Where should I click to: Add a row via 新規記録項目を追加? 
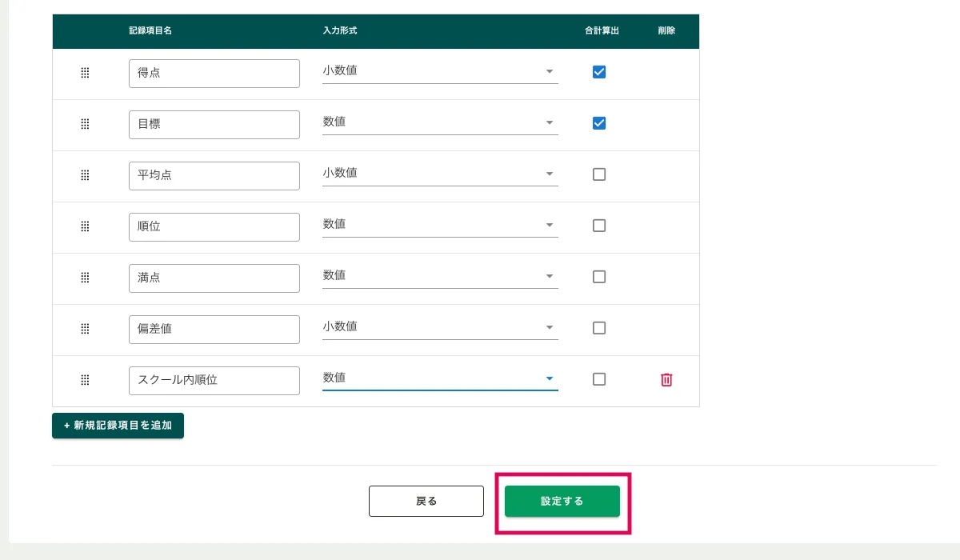pyautogui.click(x=118, y=426)
